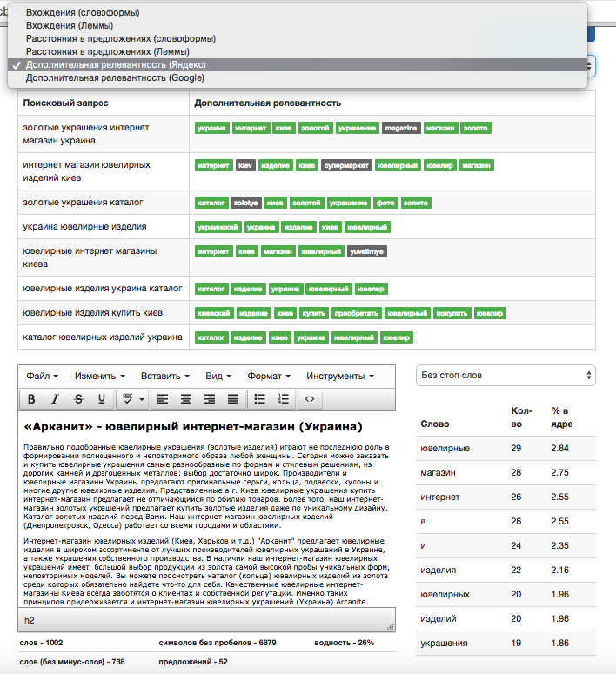Toggle strikethrough formatting
Screen dimensions: 616x674
coord(78,399)
